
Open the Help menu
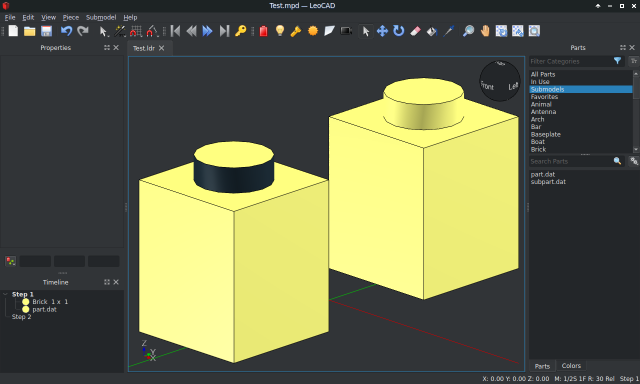click(x=130, y=17)
